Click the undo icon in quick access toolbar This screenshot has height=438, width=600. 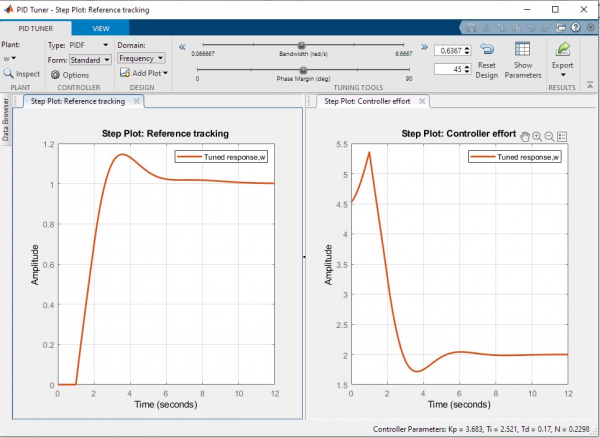click(x=531, y=28)
